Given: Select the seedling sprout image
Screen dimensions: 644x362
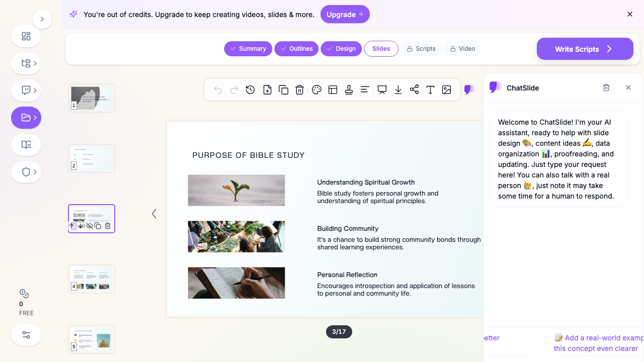Looking at the screenshot, I should (236, 190).
